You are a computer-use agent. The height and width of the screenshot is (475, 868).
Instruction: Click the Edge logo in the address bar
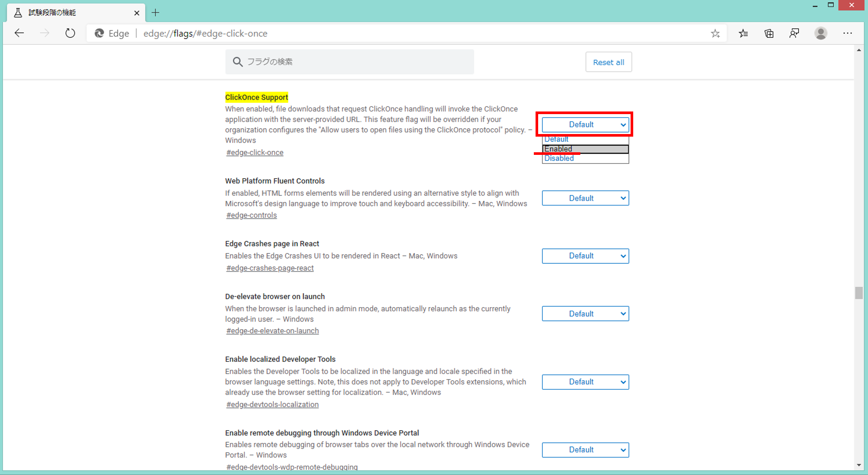tap(99, 33)
